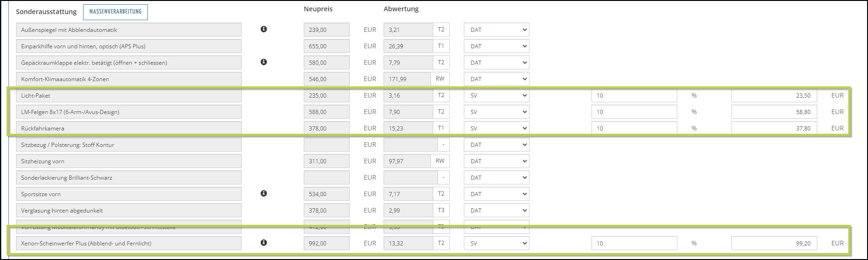The height and width of the screenshot is (260, 868).
Task: Click info icon beside Außenspiegel mit Abblendautomatik
Action: pyautogui.click(x=264, y=29)
